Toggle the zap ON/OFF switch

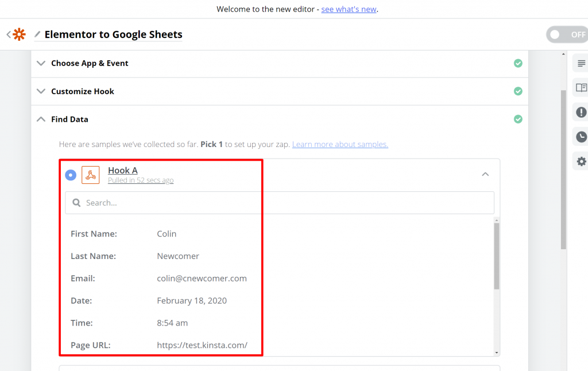click(567, 34)
